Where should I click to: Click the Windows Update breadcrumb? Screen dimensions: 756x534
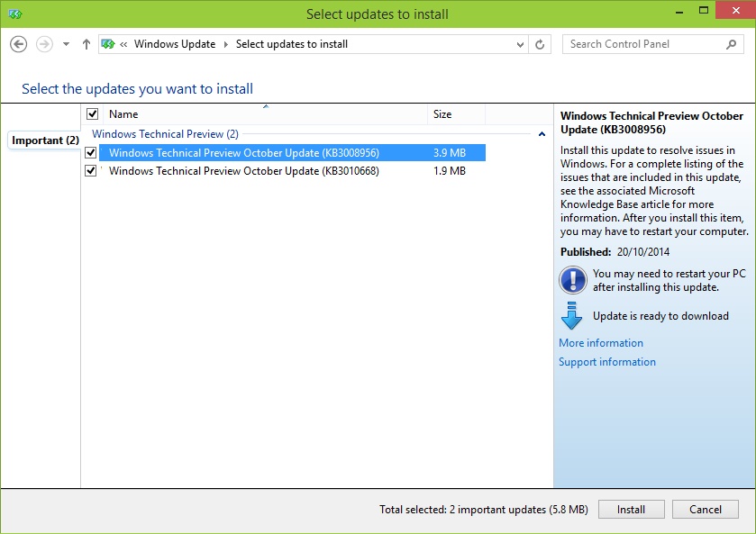click(175, 44)
